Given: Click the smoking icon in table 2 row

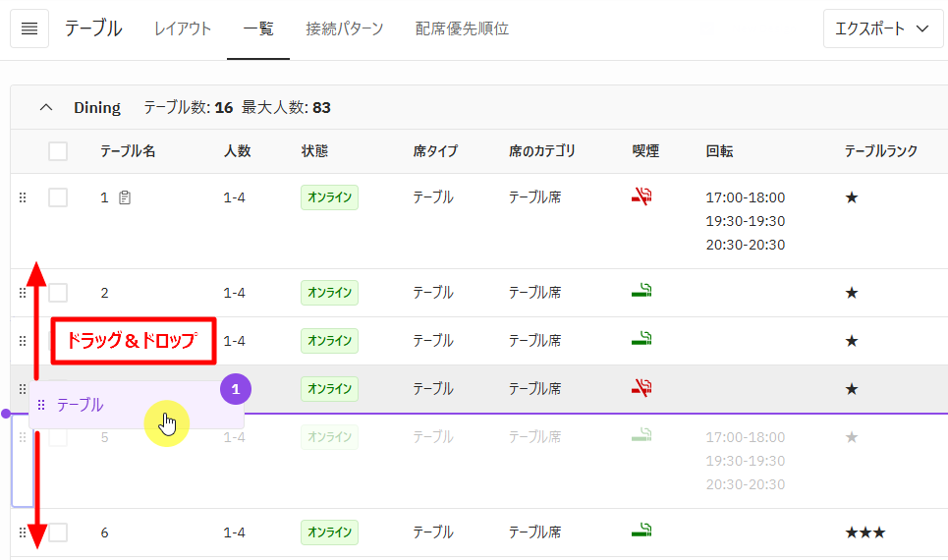Looking at the screenshot, I should pos(641,292).
